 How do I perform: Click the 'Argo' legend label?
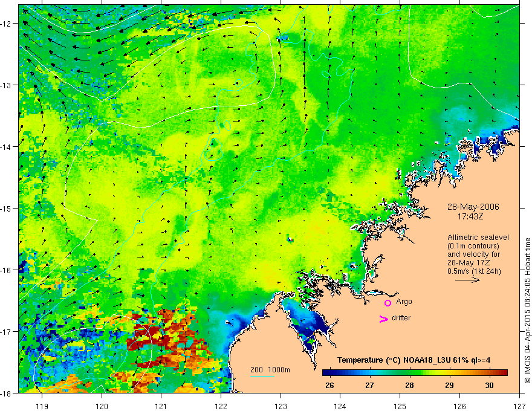click(404, 302)
